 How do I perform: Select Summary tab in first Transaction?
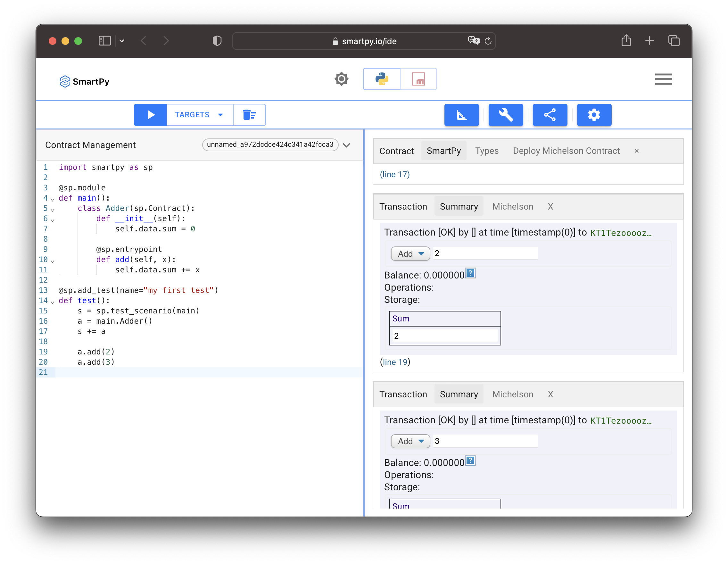[x=459, y=206]
